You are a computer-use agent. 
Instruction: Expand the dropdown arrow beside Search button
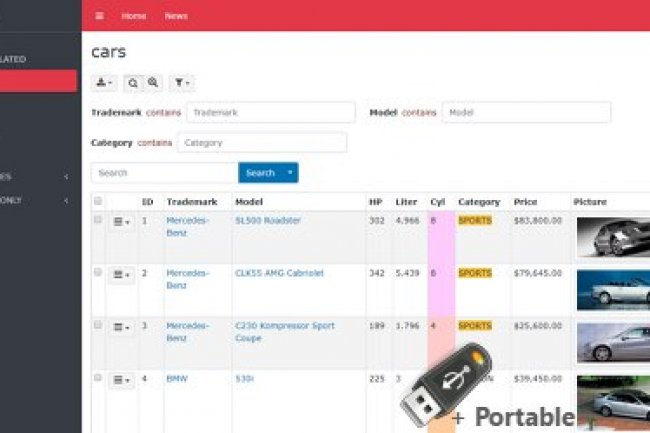[290, 173]
